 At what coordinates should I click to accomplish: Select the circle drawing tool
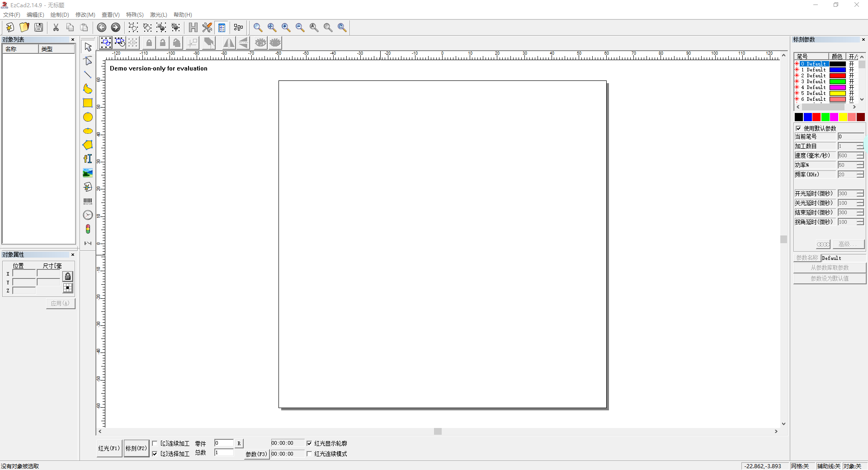coord(88,117)
